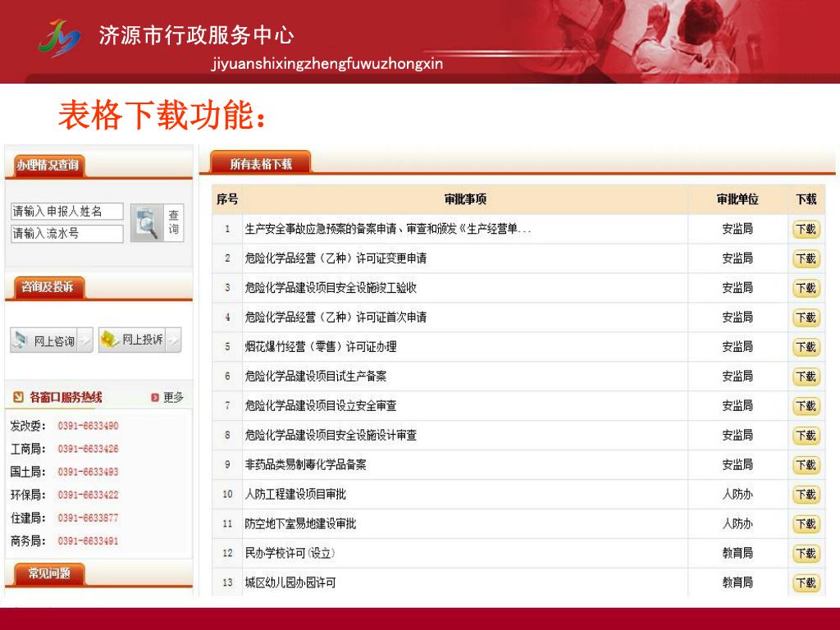Select the 所有表格下载 tab
Image resolution: width=840 pixels, height=630 pixels.
tap(261, 163)
